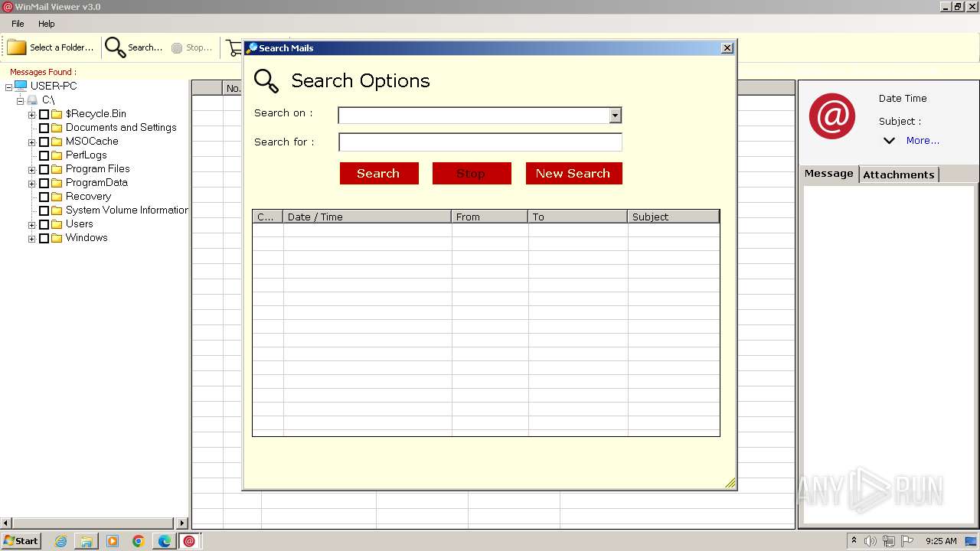Open Chrome from taskbar
Image resolution: width=980 pixels, height=551 pixels.
click(x=139, y=541)
